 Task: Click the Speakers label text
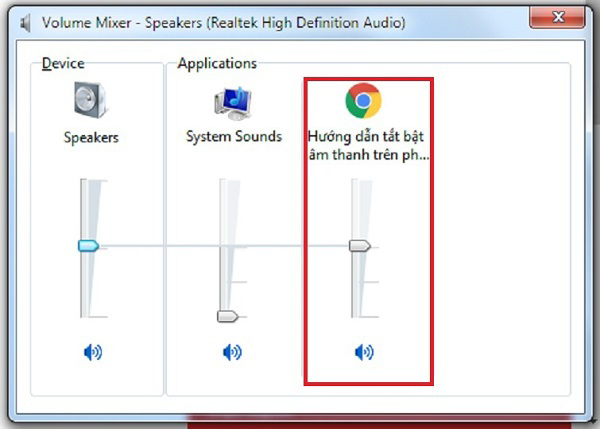point(91,137)
